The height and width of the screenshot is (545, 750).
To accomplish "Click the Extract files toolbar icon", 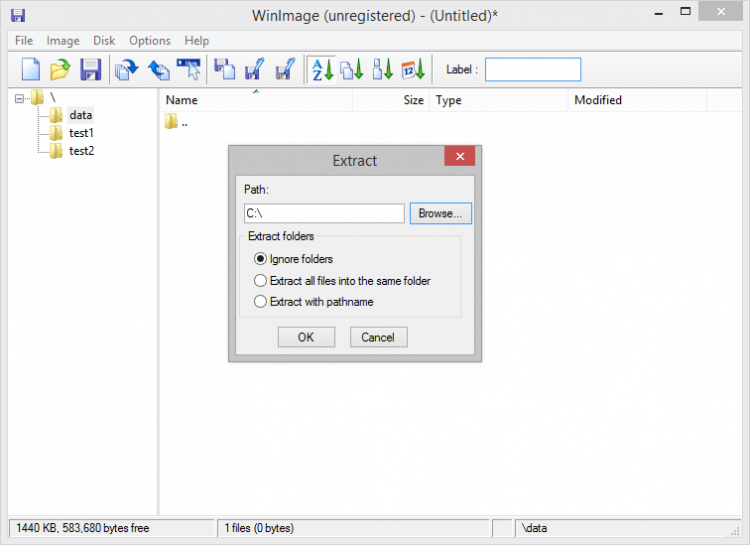I will click(x=158, y=70).
